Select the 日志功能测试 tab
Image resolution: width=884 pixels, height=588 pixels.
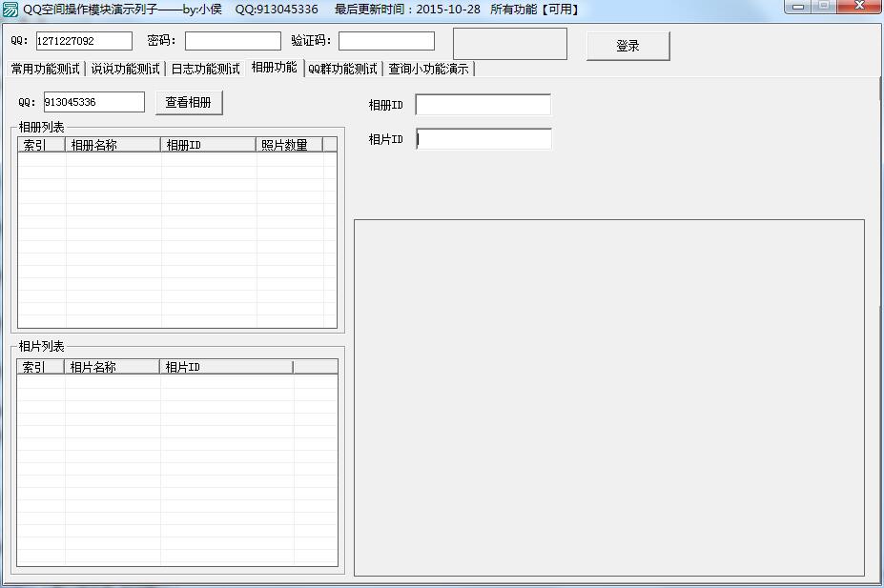coord(205,69)
